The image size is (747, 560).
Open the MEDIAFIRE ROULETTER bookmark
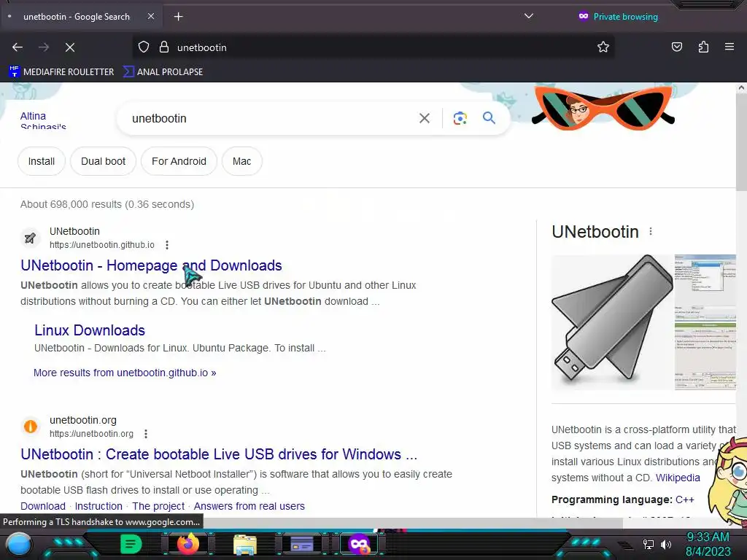click(61, 72)
